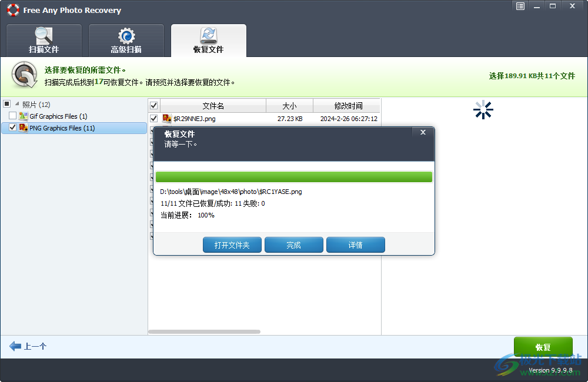Collapse the 照片 (12) tree node
Screen dimensions: 588x382
(x=16, y=103)
